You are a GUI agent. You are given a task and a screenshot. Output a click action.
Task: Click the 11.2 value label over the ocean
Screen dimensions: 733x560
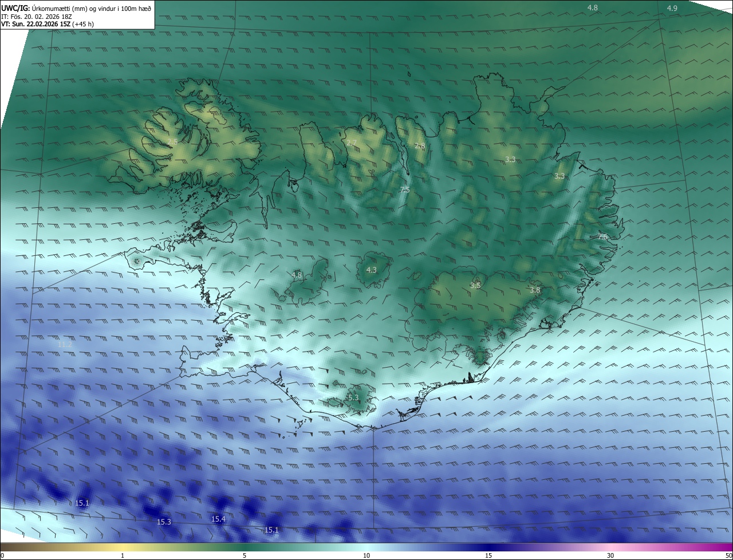pos(65,345)
